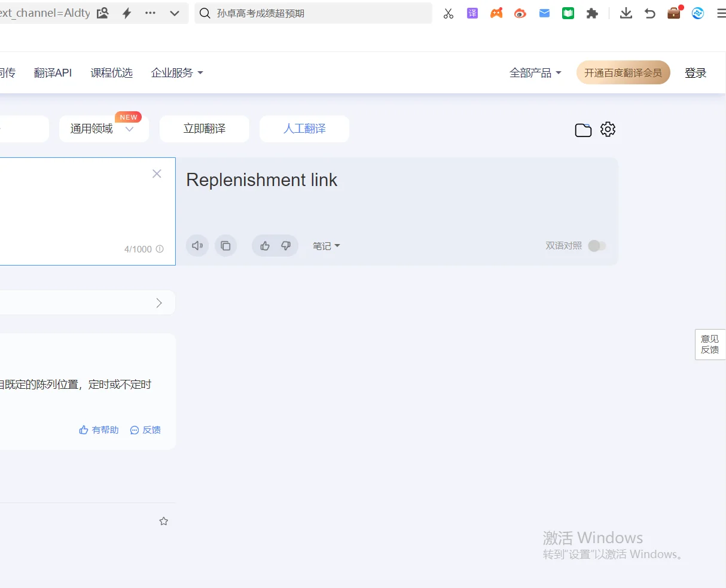Click the orange game controller extension icon

496,13
